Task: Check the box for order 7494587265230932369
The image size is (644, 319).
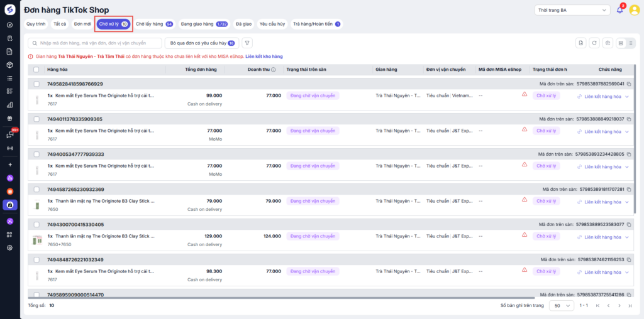Action: pyautogui.click(x=36, y=189)
